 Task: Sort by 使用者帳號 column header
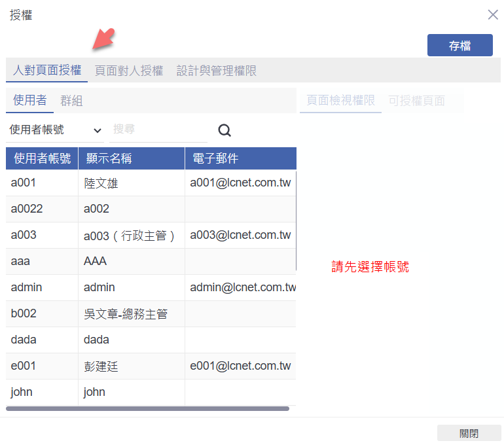[42, 158]
